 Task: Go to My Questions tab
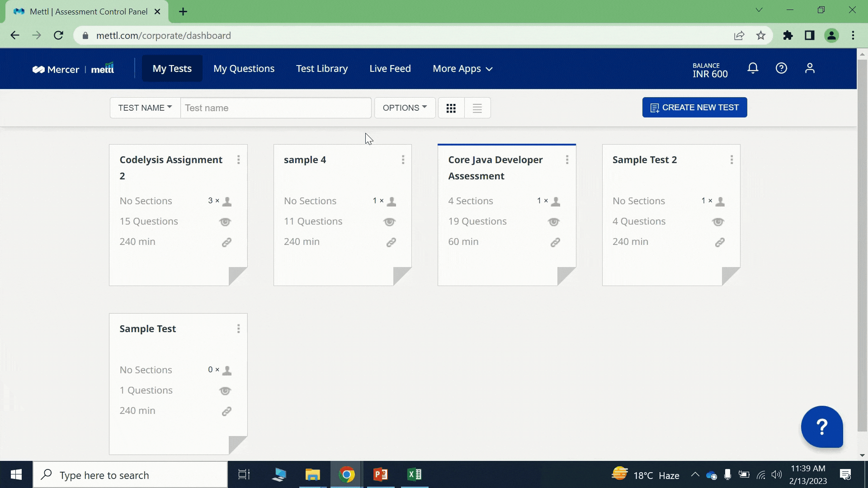244,69
